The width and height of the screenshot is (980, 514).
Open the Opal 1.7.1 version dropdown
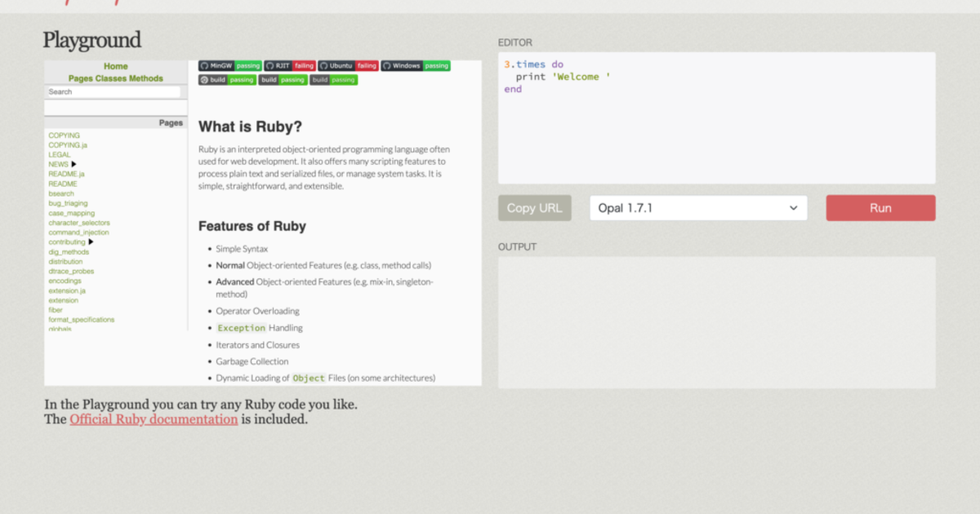click(x=698, y=208)
